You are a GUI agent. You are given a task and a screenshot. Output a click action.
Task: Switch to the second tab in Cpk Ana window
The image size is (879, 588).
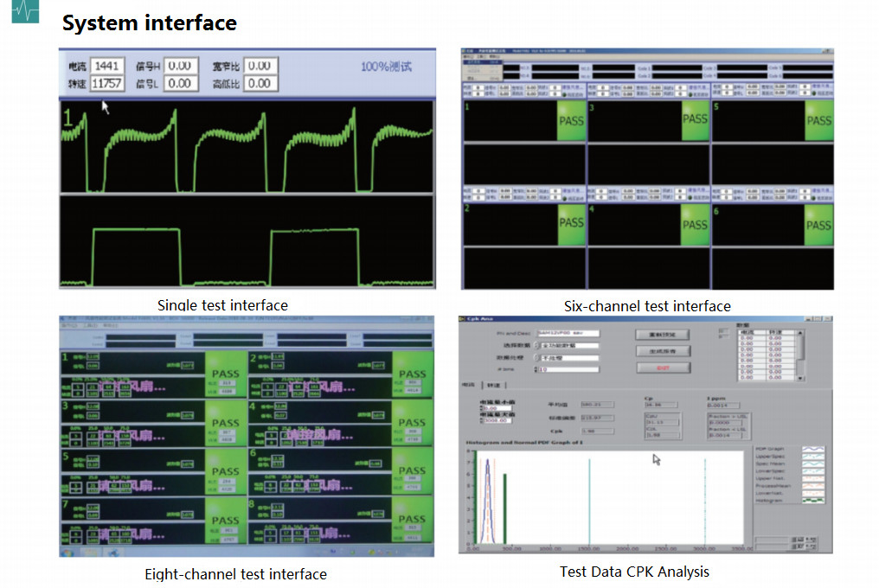(496, 386)
